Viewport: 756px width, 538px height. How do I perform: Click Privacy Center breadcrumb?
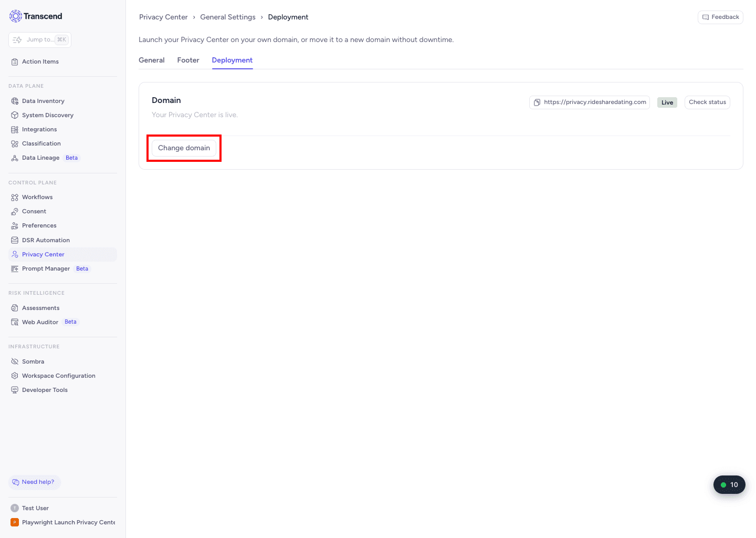click(163, 17)
